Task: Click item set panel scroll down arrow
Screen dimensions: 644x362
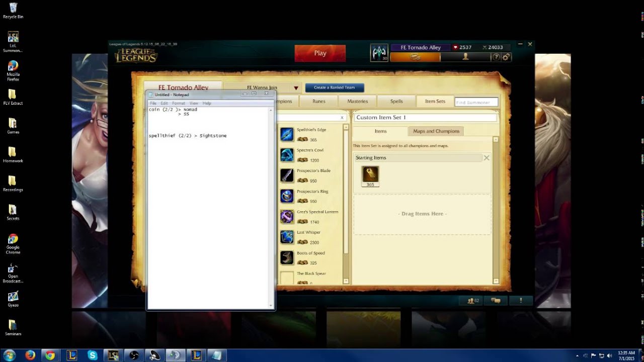Action: tap(496, 281)
